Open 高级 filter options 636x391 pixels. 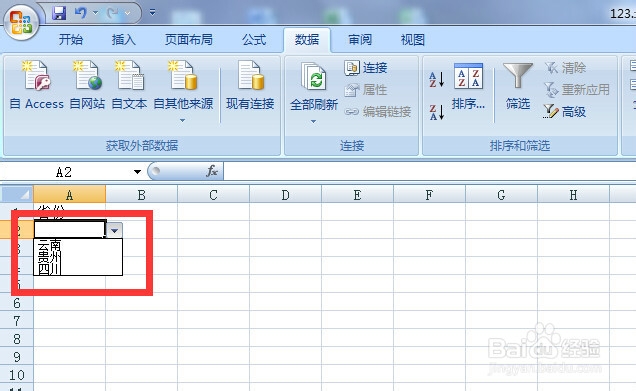[564, 111]
